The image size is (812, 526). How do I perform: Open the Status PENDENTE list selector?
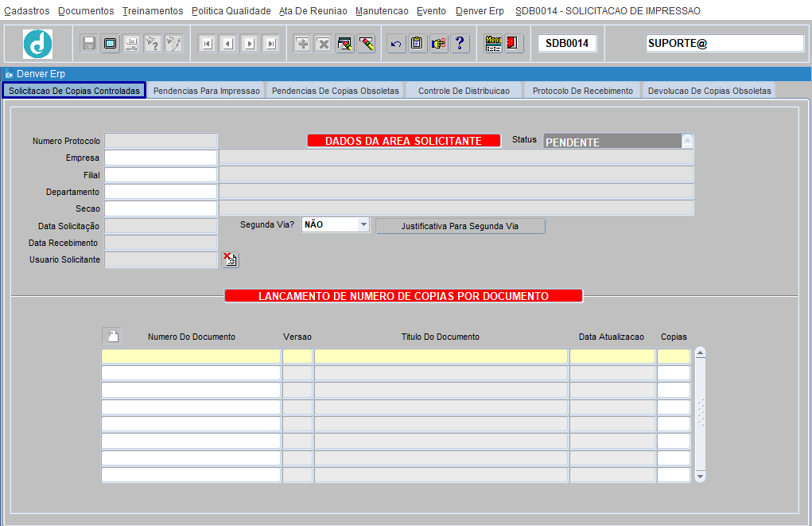pyautogui.click(x=687, y=140)
